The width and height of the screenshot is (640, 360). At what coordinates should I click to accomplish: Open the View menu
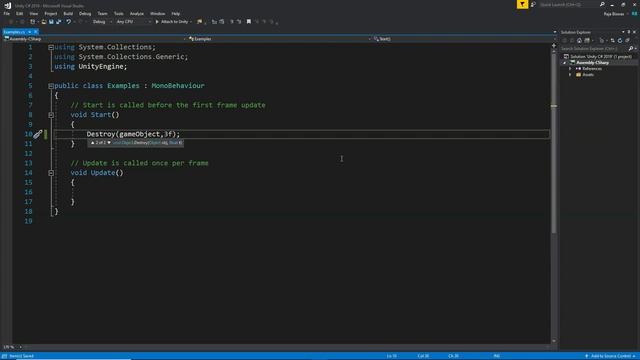tap(33, 13)
